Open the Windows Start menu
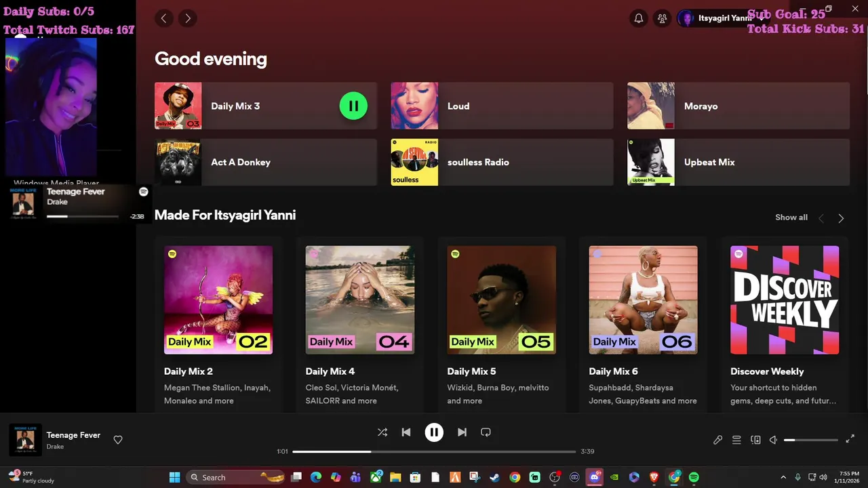The width and height of the screenshot is (868, 488). pos(174,477)
